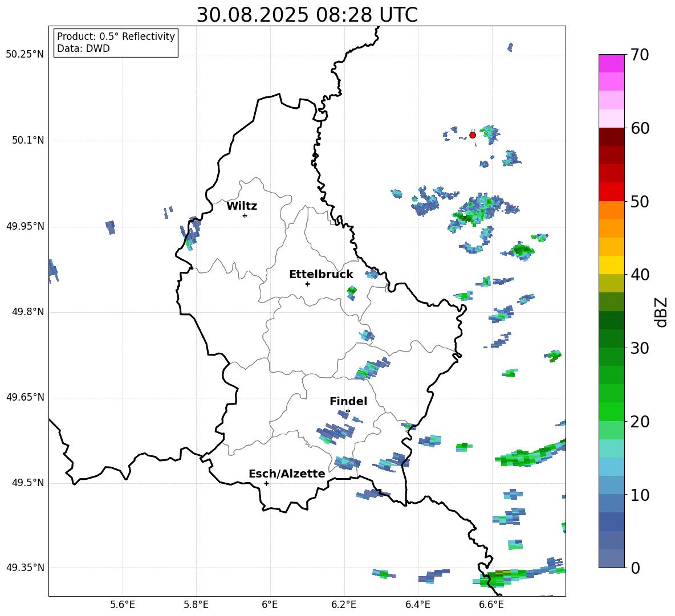675x616 pixels.
Task: Click the Wiltz city label
Action: [242, 206]
